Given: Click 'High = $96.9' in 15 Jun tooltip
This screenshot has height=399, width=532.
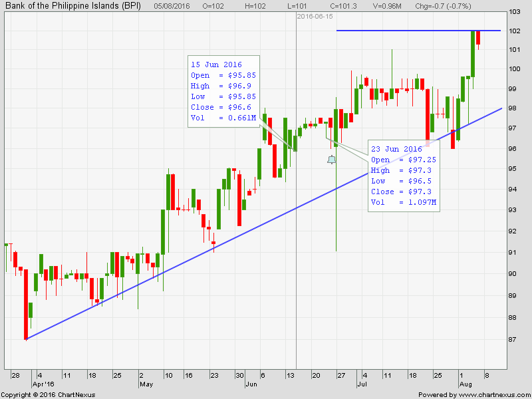Looking at the screenshot, I should coord(221,86).
